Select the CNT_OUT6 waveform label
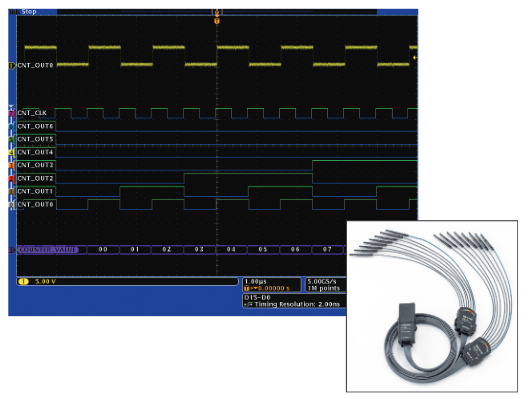This screenshot has width=528, height=399. [35, 126]
